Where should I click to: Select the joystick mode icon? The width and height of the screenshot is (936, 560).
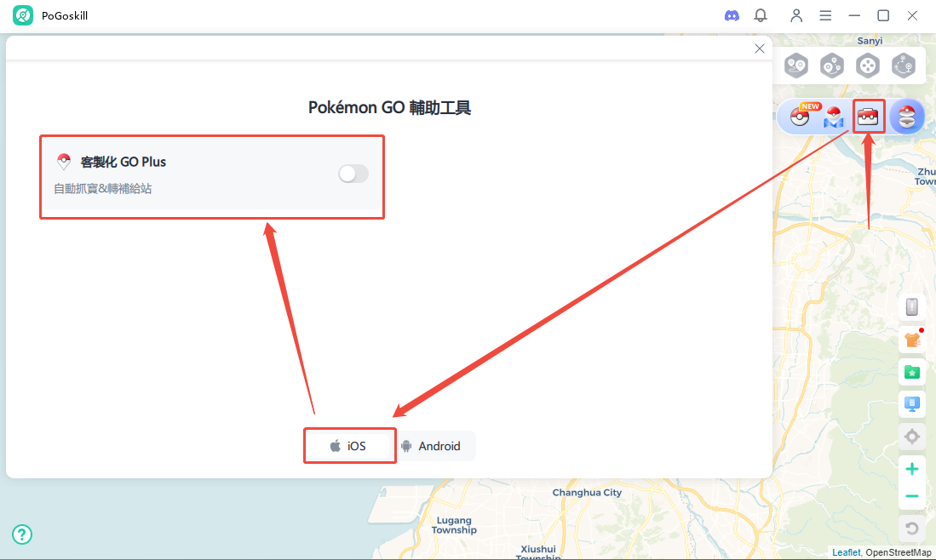pos(867,66)
